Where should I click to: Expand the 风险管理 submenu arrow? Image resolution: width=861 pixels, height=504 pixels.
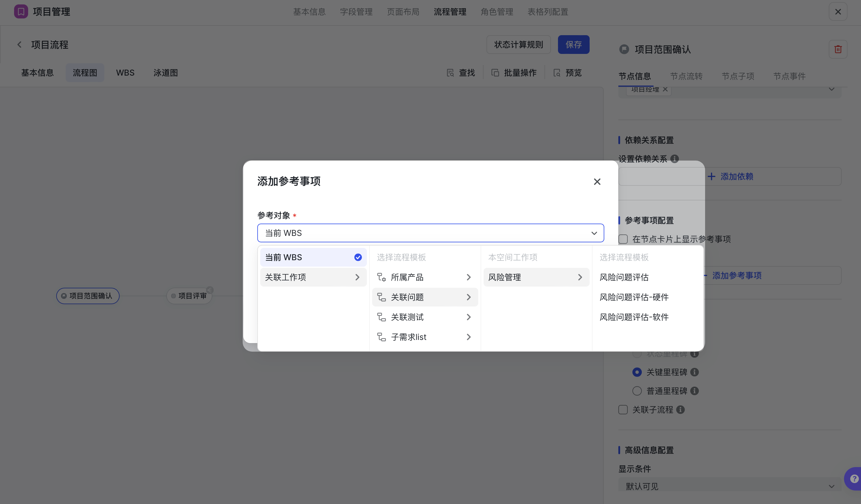pyautogui.click(x=580, y=277)
